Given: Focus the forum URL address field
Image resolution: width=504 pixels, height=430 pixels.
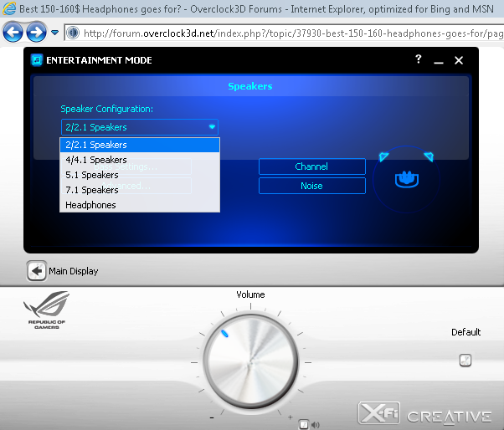Looking at the screenshot, I should tap(284, 33).
